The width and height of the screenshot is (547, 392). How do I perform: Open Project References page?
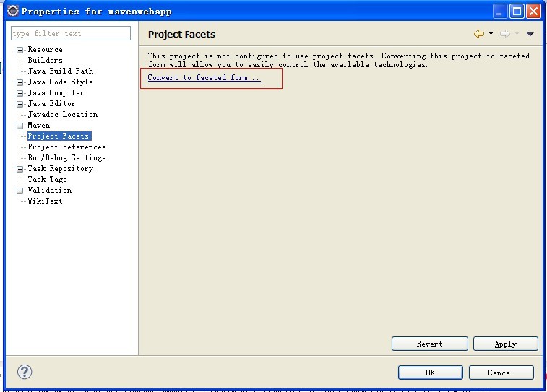click(66, 147)
